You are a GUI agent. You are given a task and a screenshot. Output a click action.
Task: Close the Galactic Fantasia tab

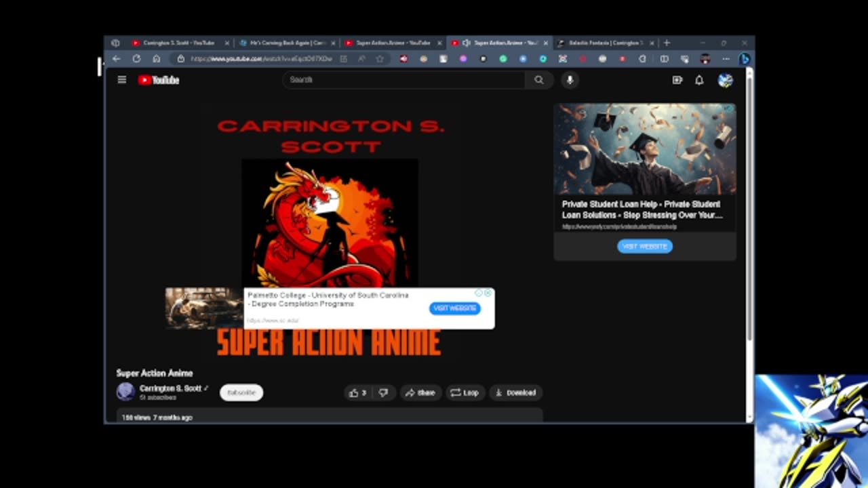coord(652,43)
